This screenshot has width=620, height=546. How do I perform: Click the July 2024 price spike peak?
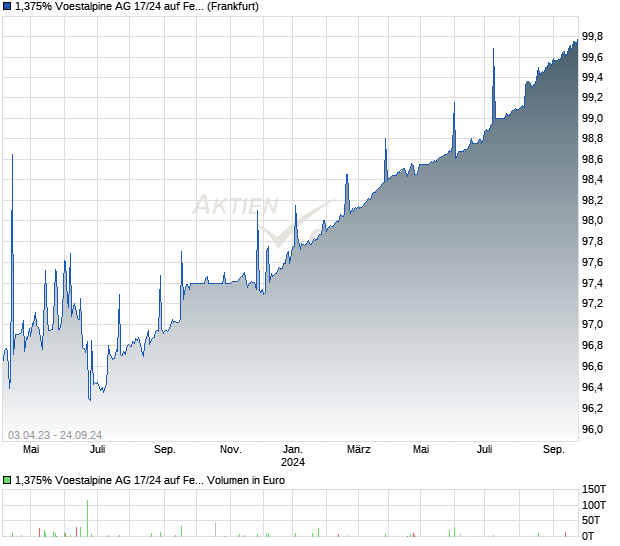[x=493, y=49]
